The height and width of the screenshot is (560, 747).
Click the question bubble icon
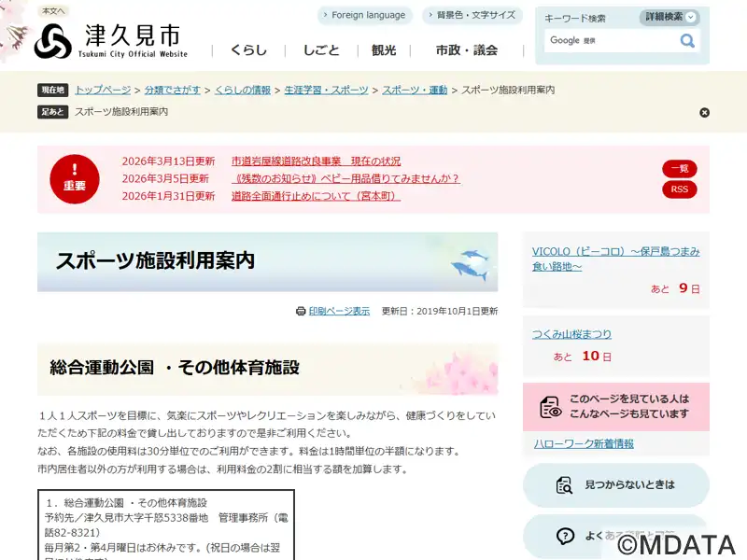[565, 536]
